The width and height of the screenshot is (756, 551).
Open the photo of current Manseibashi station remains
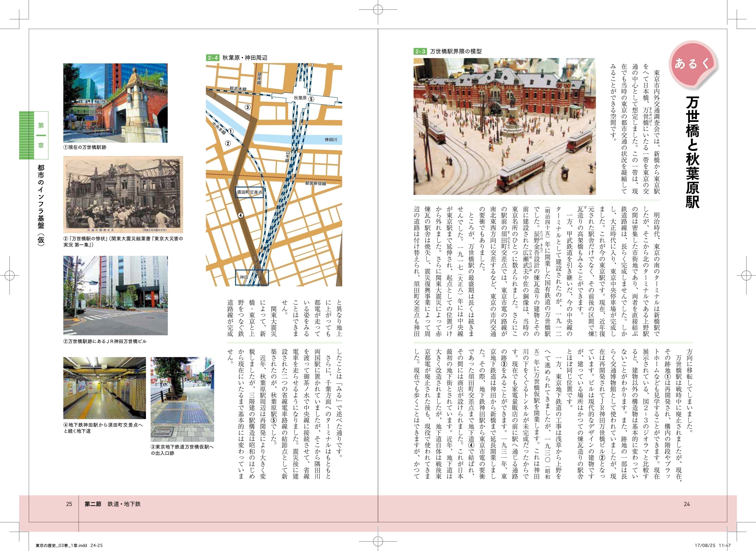click(115, 103)
